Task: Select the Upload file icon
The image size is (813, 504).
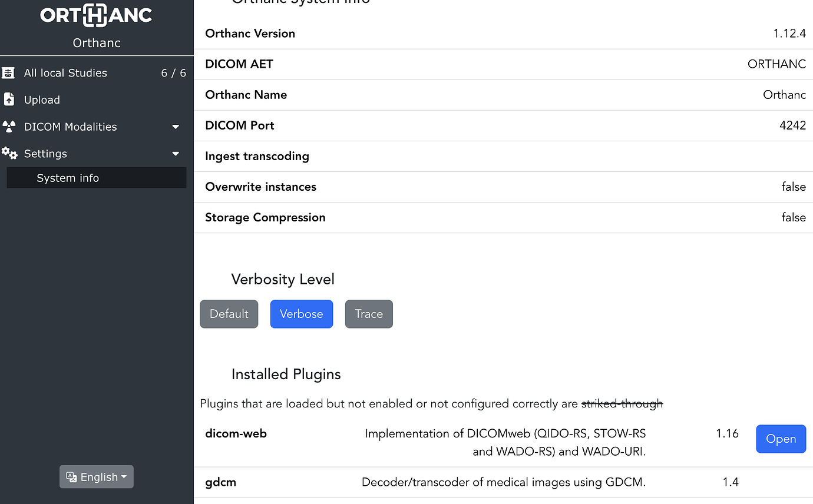Action: tap(9, 100)
